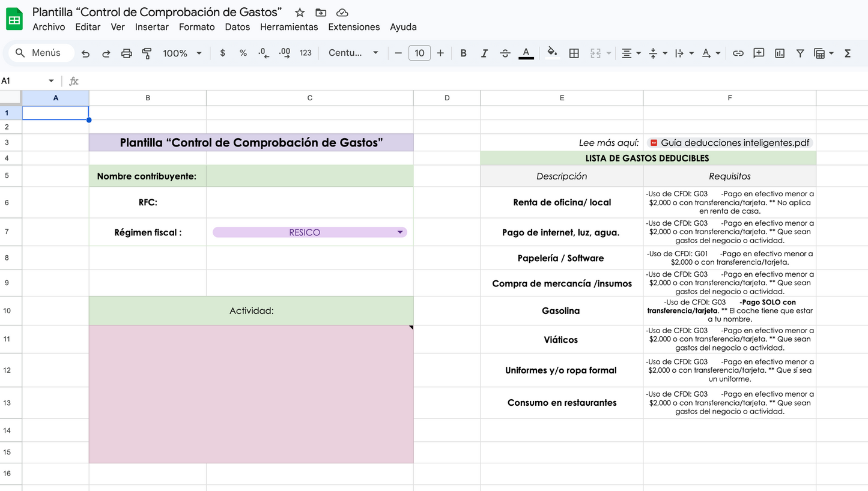Image resolution: width=868 pixels, height=491 pixels.
Task: Open the Archivo menu
Action: coord(49,27)
